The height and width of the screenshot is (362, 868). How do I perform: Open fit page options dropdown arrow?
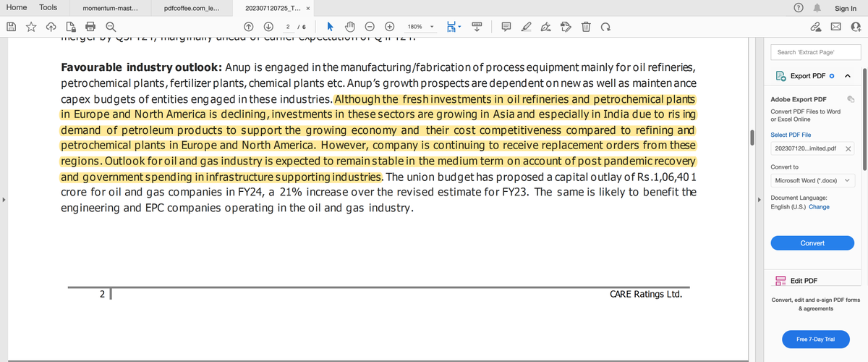click(459, 28)
